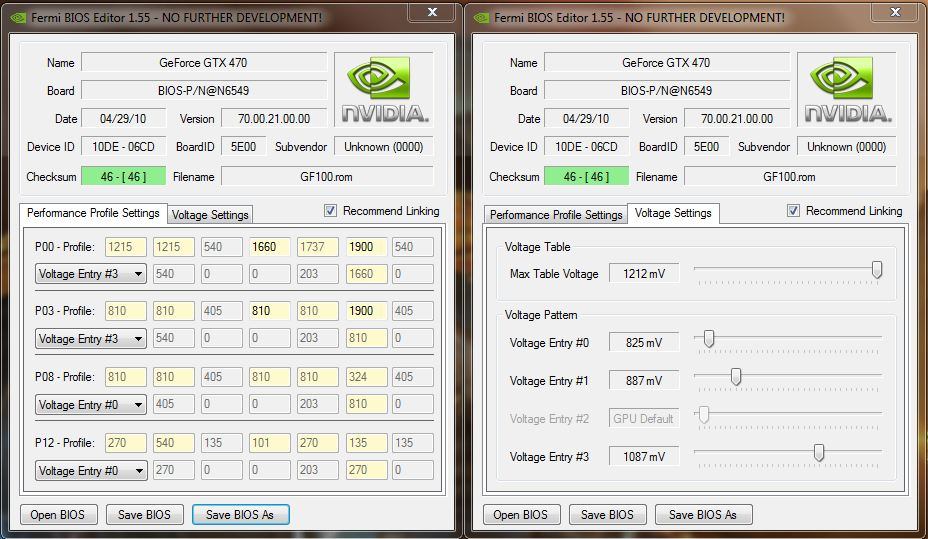Click the Max Table Voltage value 1212 mV

pos(644,274)
